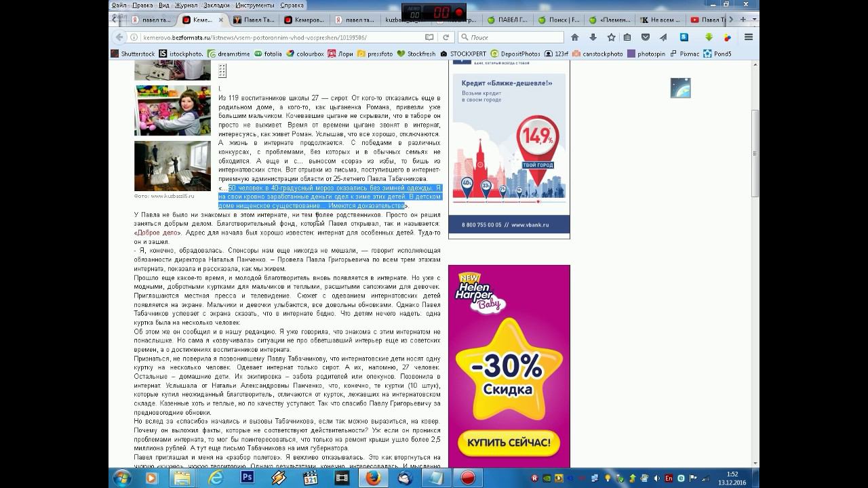Screen dimensions: 868x488
Task: Click the «Доброе дело» link in article
Action: pos(158,232)
